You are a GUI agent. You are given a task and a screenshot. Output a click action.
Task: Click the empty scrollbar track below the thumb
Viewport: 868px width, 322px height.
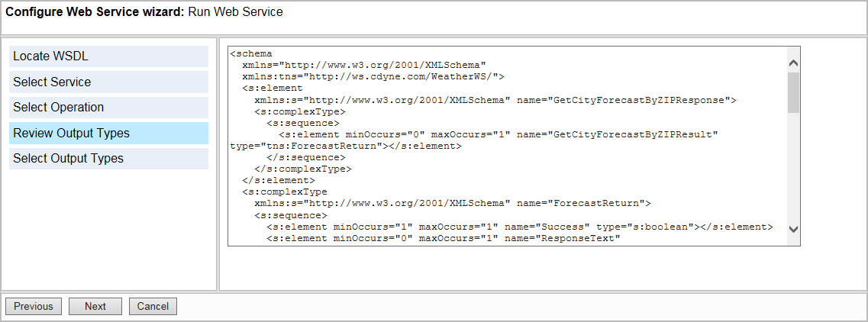click(793, 168)
